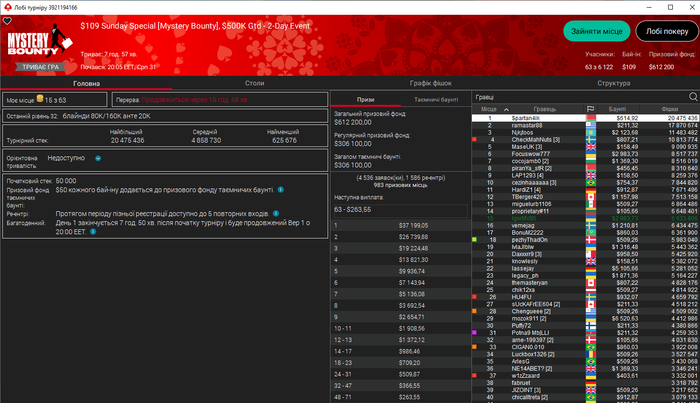The width and height of the screenshot is (700, 403).
Task: Select player Focuswow777
Action: (585, 154)
